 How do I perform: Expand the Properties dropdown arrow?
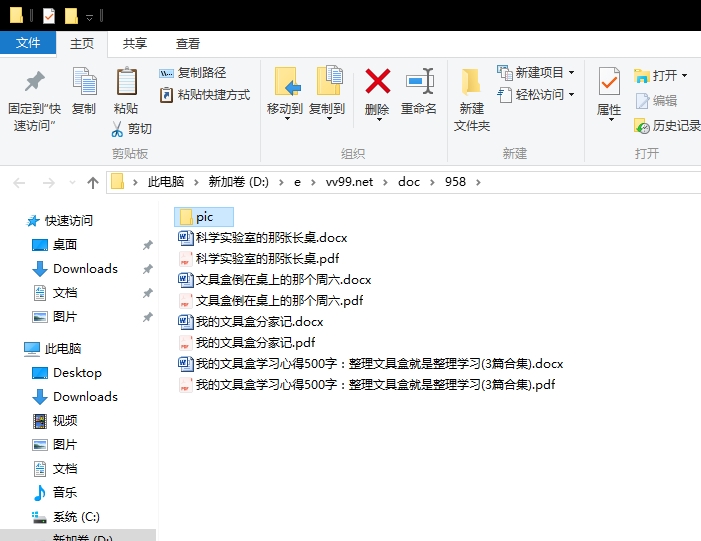[x=611, y=119]
